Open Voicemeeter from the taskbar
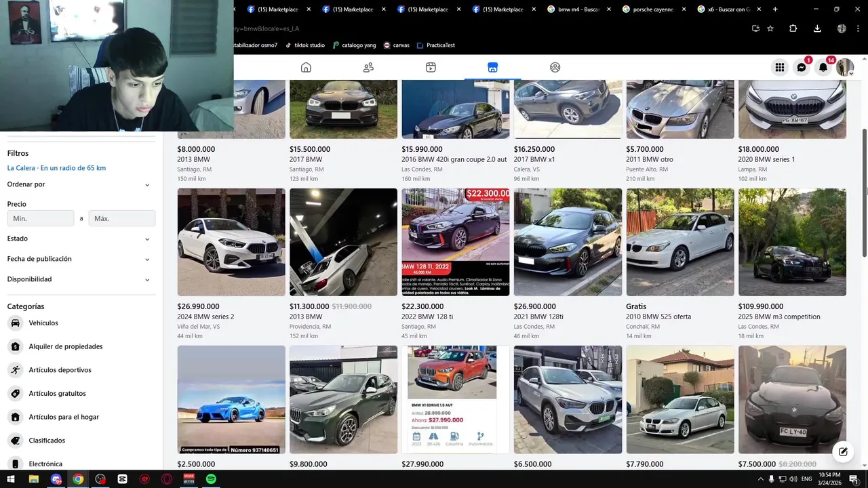The width and height of the screenshot is (868, 488). click(x=189, y=479)
